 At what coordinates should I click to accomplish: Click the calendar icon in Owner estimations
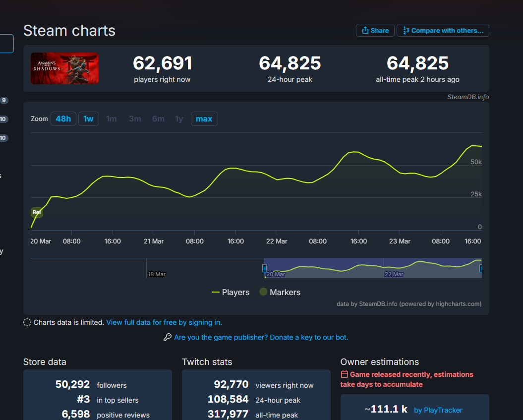click(x=344, y=374)
